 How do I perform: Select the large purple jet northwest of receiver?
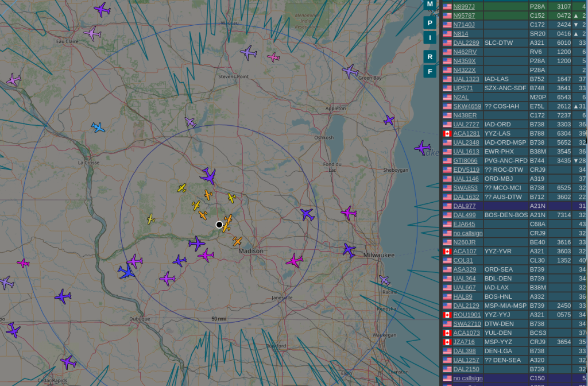coord(208,176)
